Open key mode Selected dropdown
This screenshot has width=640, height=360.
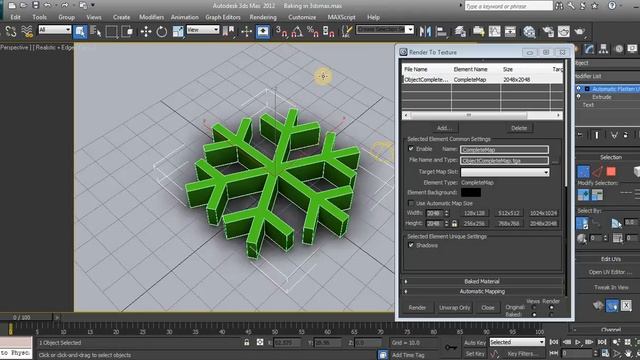point(517,342)
